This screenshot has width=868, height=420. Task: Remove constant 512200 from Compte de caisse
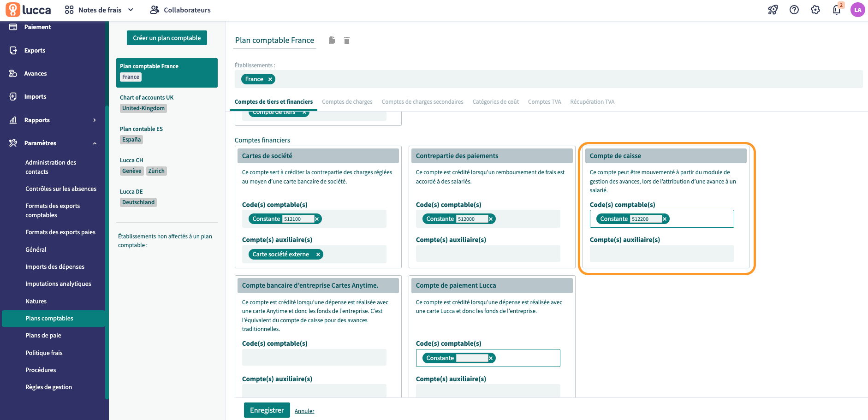(665, 219)
